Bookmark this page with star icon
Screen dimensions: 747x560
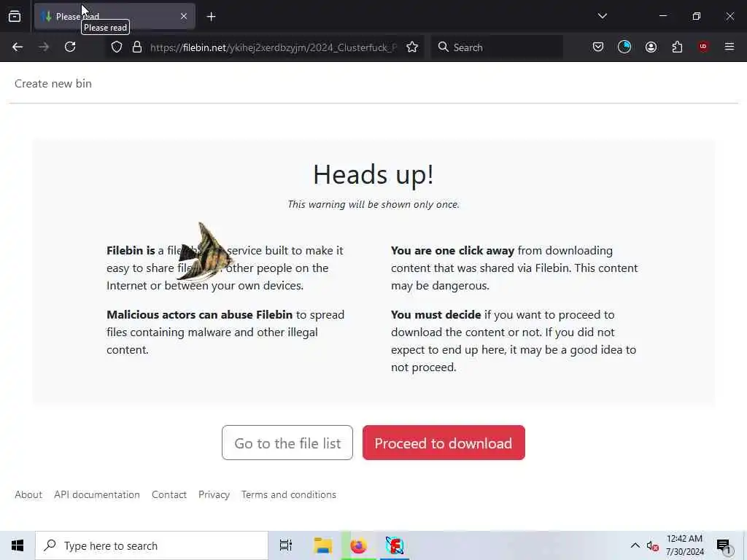[x=412, y=47]
